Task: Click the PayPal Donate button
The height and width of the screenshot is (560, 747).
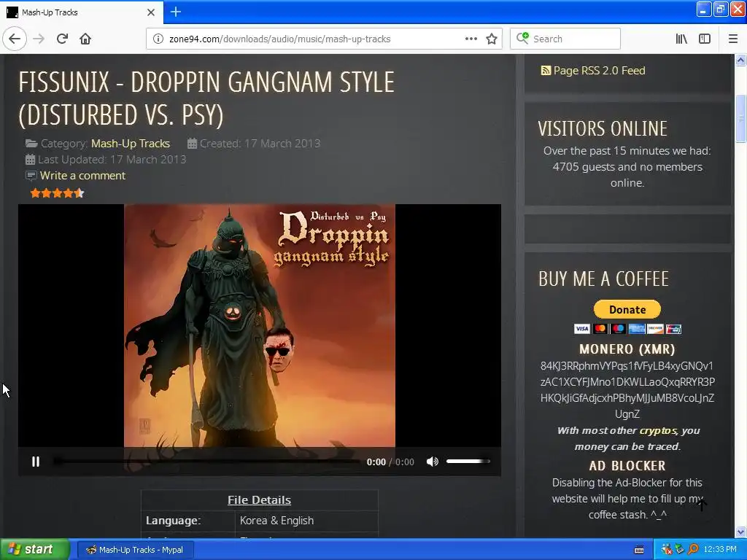Action: 627,309
